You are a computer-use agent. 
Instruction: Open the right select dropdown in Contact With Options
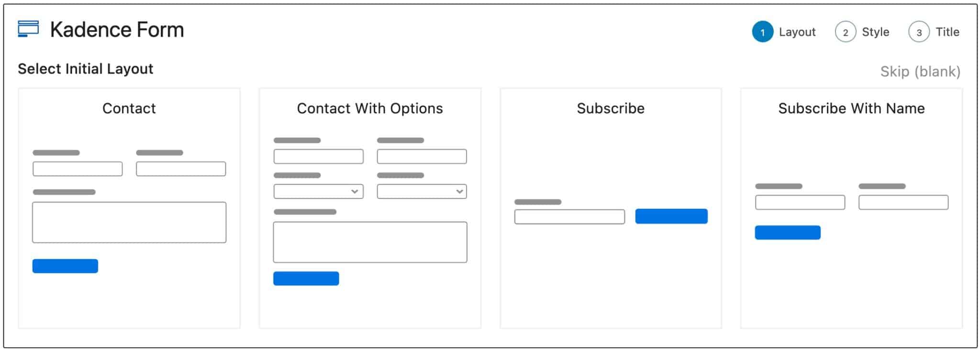pyautogui.click(x=422, y=191)
